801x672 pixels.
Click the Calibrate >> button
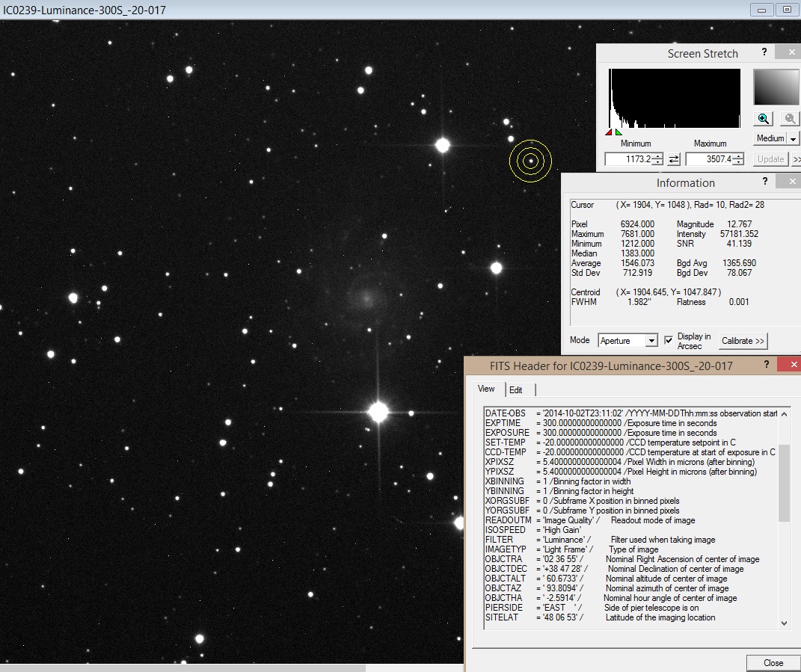pyautogui.click(x=743, y=340)
